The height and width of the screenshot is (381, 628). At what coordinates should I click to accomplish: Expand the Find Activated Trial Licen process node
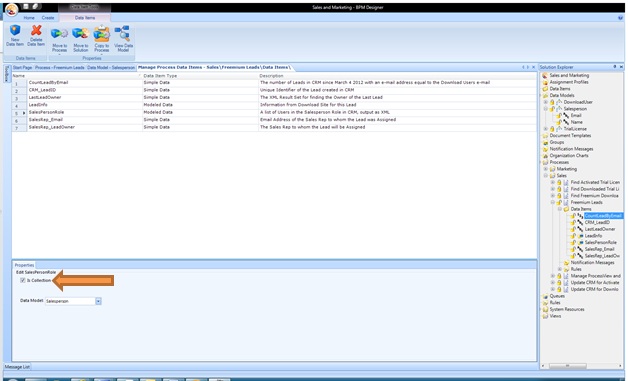tap(553, 182)
